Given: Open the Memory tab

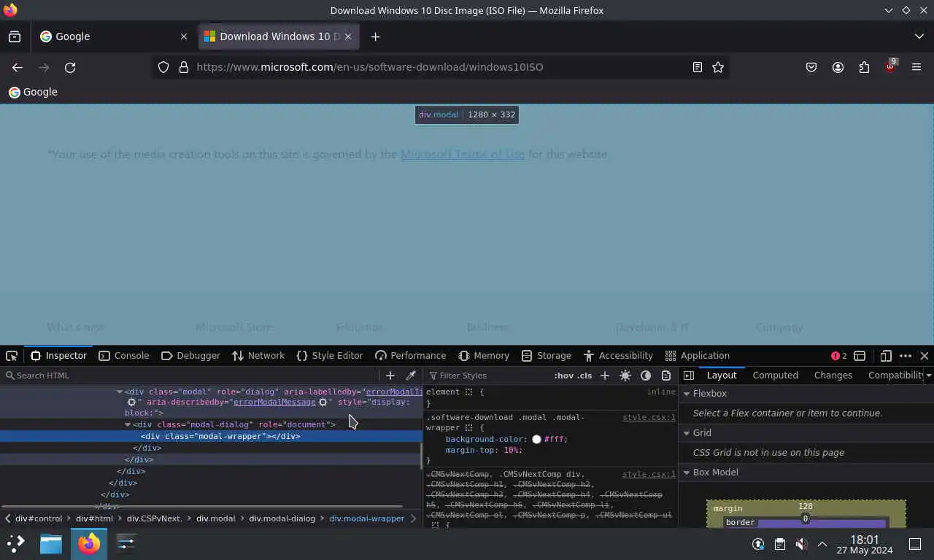Looking at the screenshot, I should 484,356.
